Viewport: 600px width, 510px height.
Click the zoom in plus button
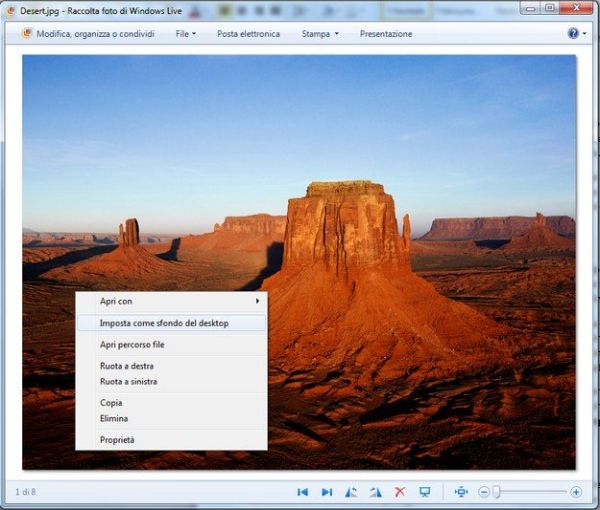pyautogui.click(x=576, y=492)
